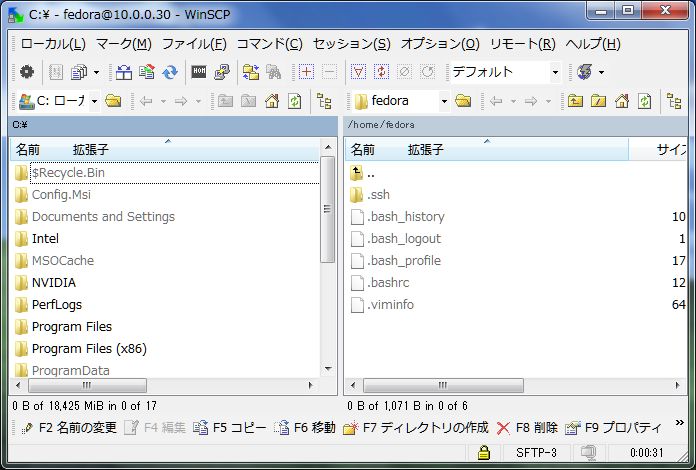Screen dimensions: 696x470
Task: Click the select files plus icon
Action: click(306, 72)
